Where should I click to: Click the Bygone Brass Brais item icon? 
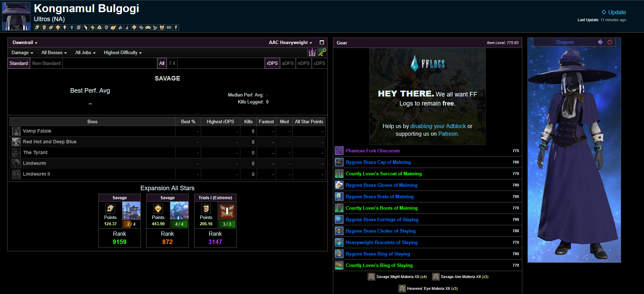click(339, 196)
